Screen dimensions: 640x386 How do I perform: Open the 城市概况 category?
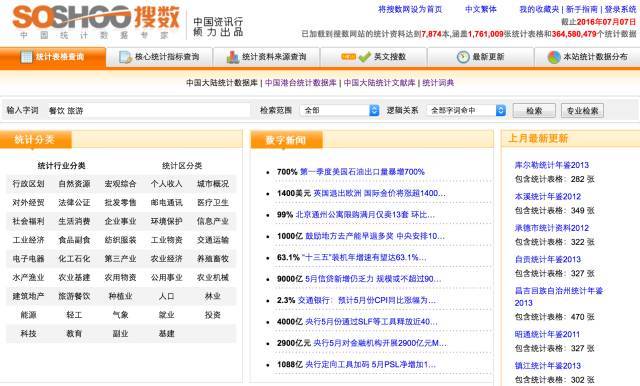tap(213, 184)
